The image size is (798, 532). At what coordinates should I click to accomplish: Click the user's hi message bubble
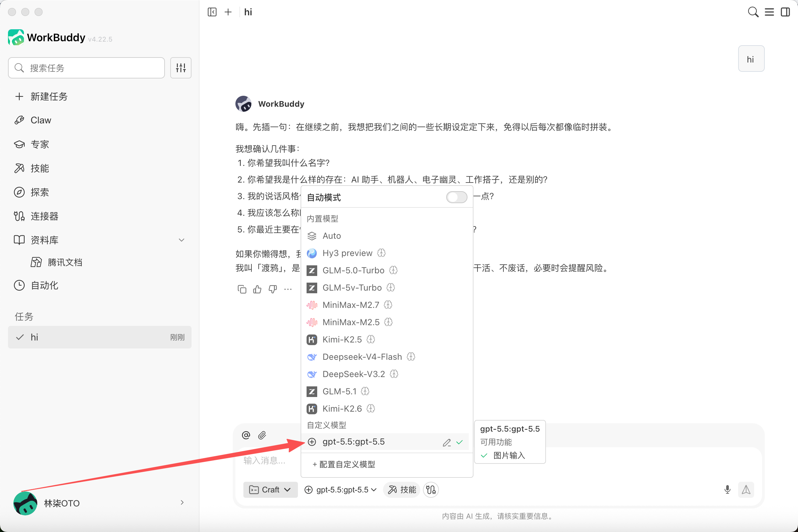[751, 59]
